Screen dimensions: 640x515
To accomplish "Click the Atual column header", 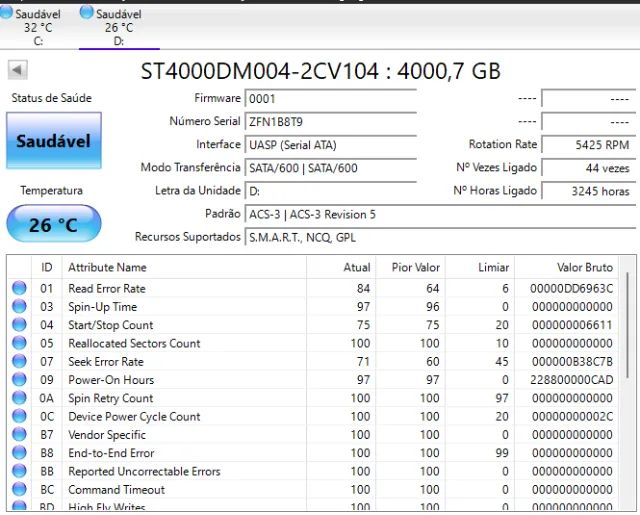I will 341,267.
